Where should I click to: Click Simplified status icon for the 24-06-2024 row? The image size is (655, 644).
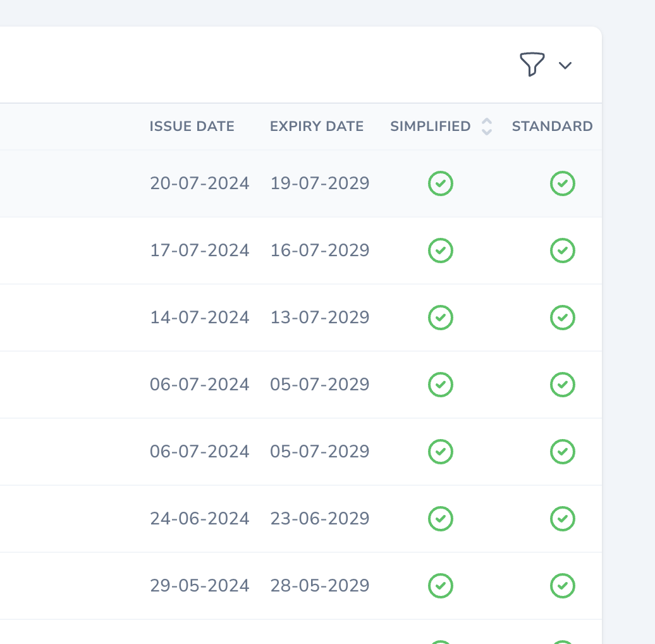(x=441, y=519)
